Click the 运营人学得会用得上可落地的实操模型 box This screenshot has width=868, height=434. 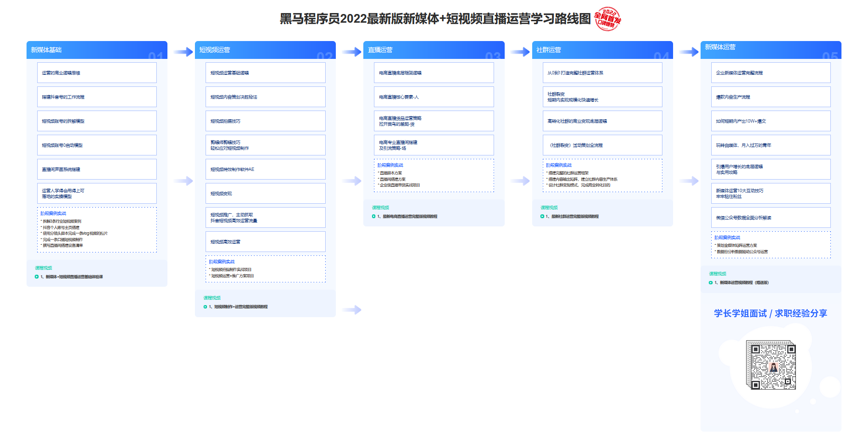coord(97,194)
